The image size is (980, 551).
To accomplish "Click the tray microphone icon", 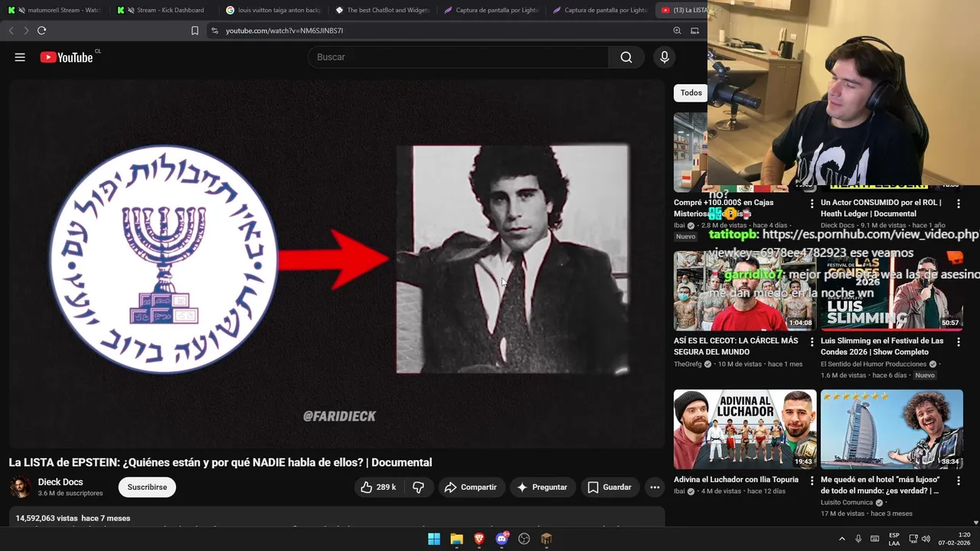I will tap(858, 539).
